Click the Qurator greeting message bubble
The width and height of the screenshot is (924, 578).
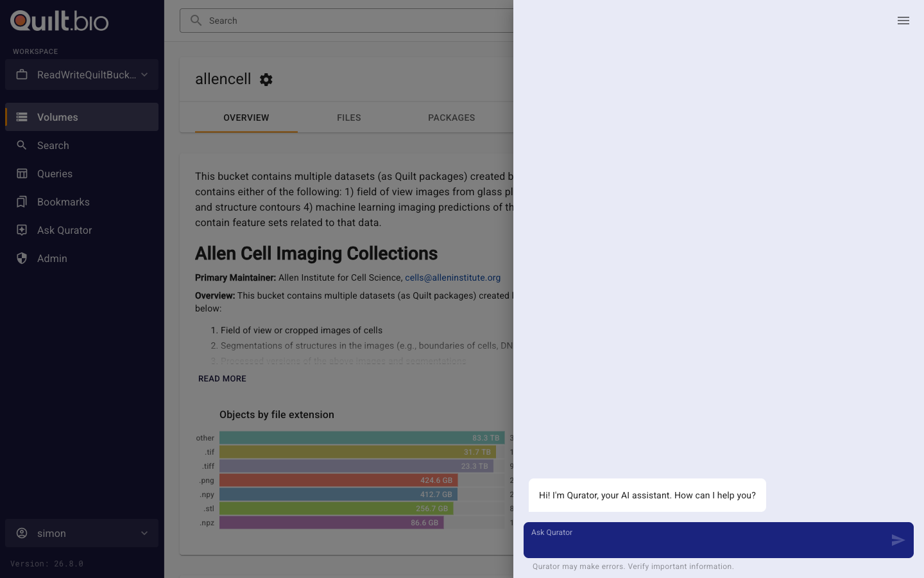pos(647,495)
